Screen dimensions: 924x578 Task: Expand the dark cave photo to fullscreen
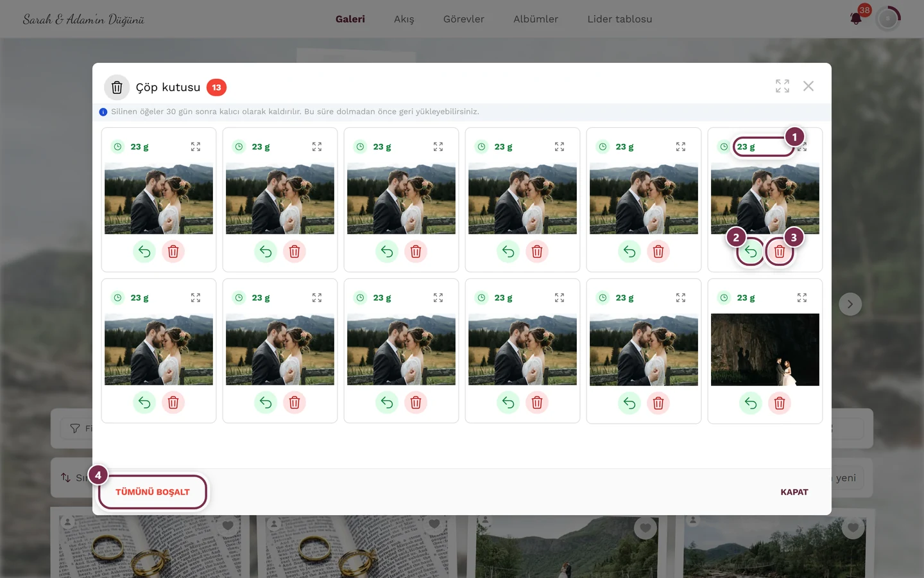[x=802, y=298]
